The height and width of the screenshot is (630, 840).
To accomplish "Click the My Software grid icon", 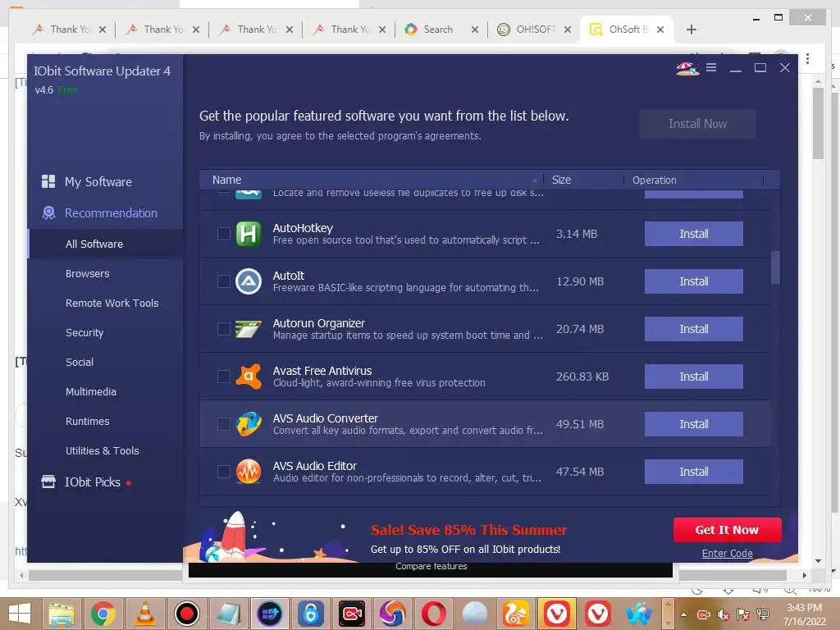I will (48, 181).
